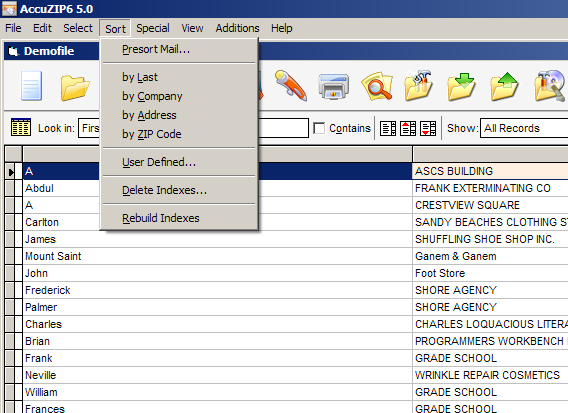Open file with the yellow folder icon
Image resolution: width=568 pixels, height=413 pixels.
coord(75,87)
